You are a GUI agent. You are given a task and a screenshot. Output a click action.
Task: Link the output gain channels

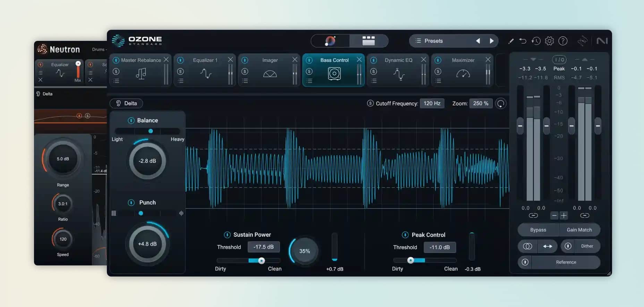(585, 216)
